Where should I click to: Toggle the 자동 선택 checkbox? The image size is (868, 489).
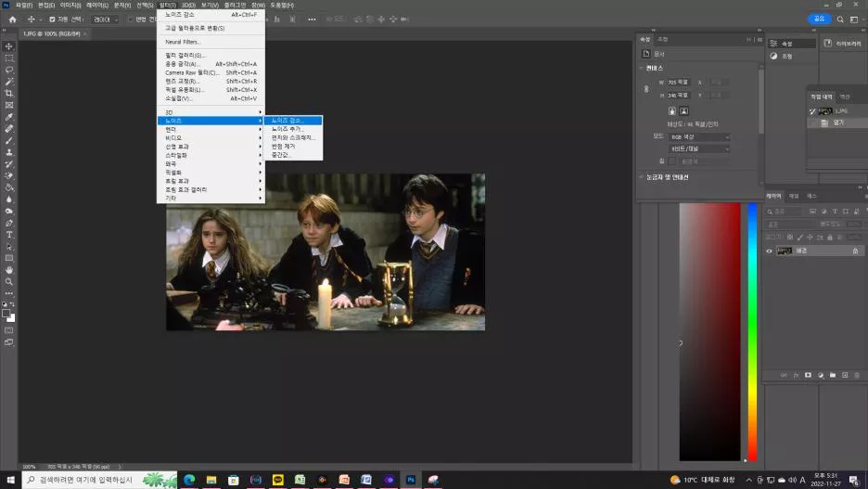point(52,19)
